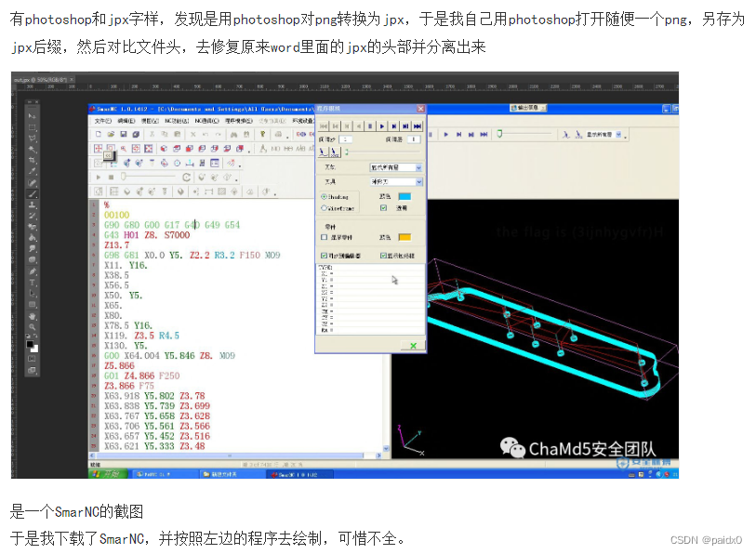Click SmarNC Save floppy disk icon
Image resolution: width=756 pixels, height=554 pixels.
click(124, 134)
